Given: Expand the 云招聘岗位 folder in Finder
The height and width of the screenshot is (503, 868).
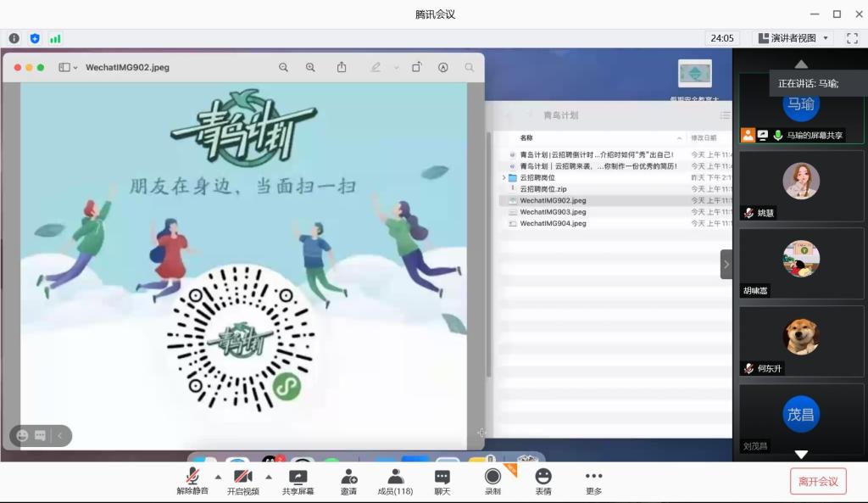Looking at the screenshot, I should [504, 178].
